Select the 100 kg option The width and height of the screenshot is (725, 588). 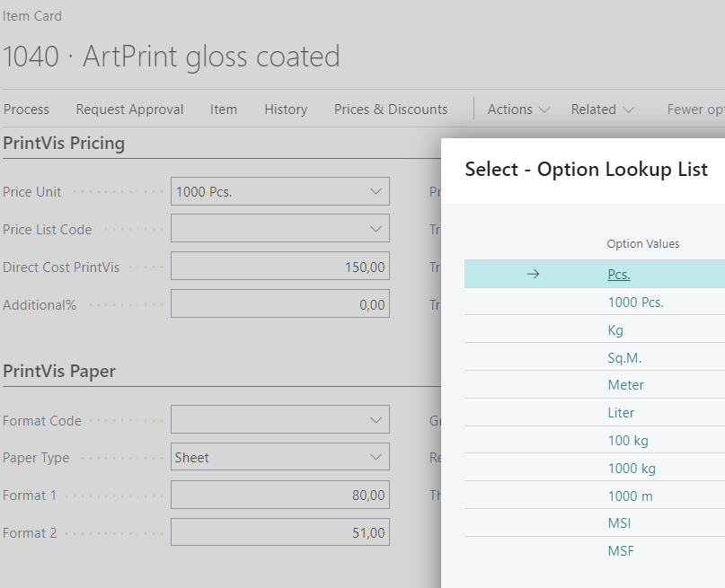pos(628,441)
